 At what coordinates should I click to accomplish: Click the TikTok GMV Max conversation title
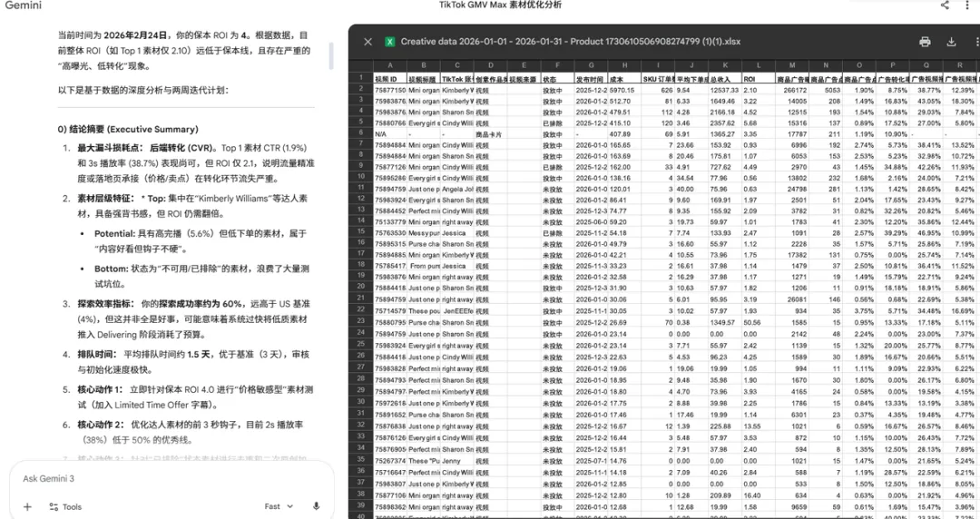point(500,5)
